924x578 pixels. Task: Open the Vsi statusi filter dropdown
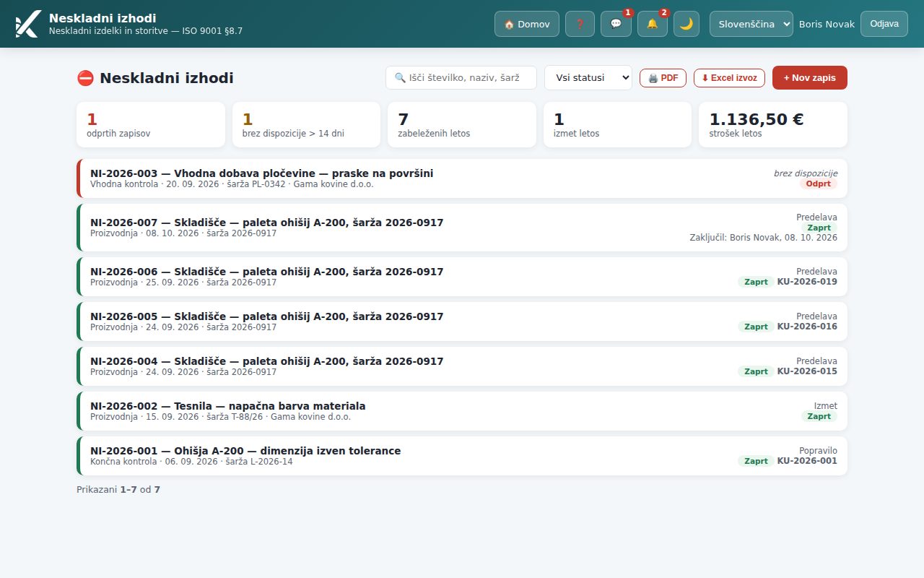click(588, 78)
